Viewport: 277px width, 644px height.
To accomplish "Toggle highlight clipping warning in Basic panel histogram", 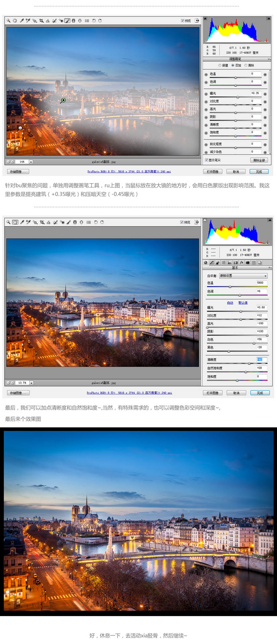I will point(270,220).
